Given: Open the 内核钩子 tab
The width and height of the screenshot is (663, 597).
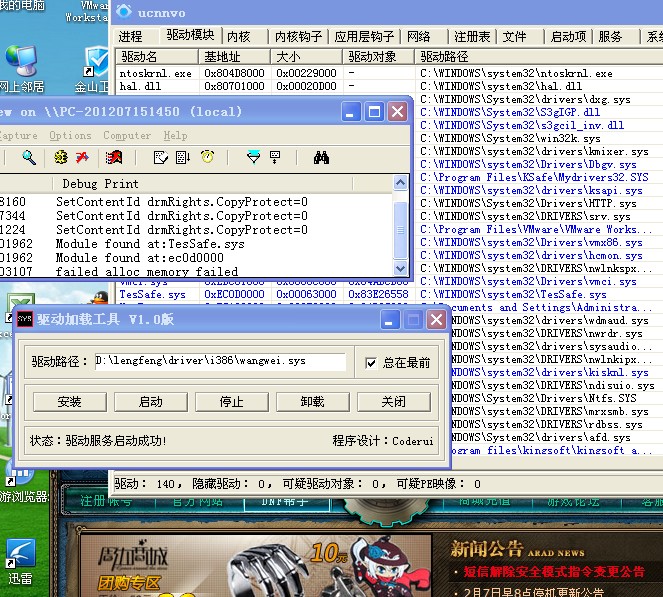Looking at the screenshot, I should (299, 37).
